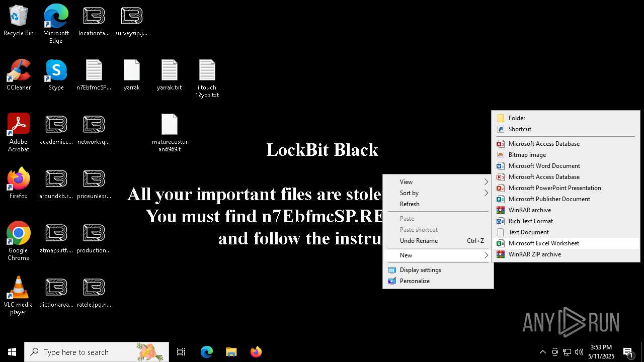Open Display settings from context menu

pyautogui.click(x=438, y=270)
